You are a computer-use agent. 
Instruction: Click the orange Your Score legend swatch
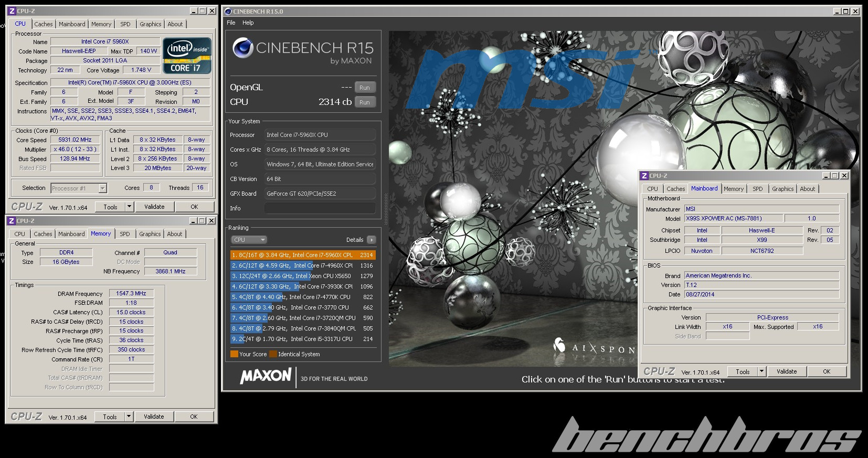234,354
